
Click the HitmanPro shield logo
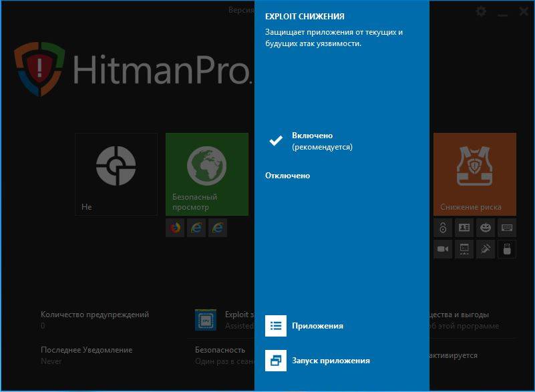tap(39, 69)
